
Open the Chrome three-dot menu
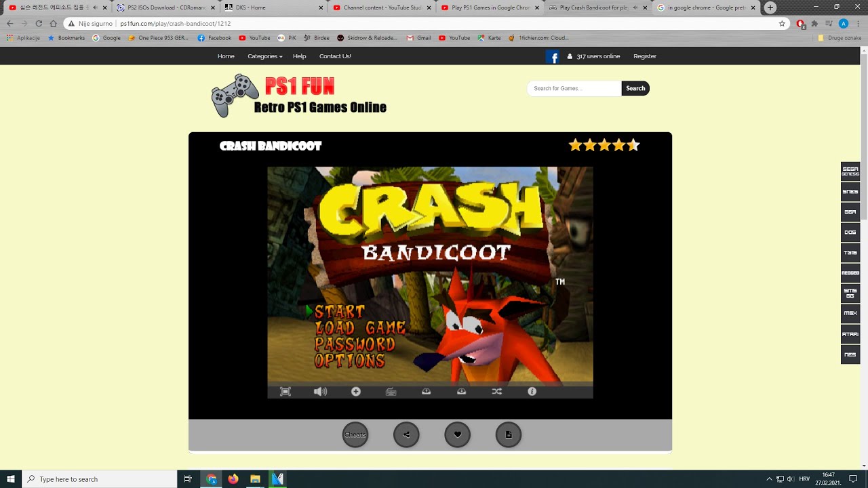click(858, 23)
